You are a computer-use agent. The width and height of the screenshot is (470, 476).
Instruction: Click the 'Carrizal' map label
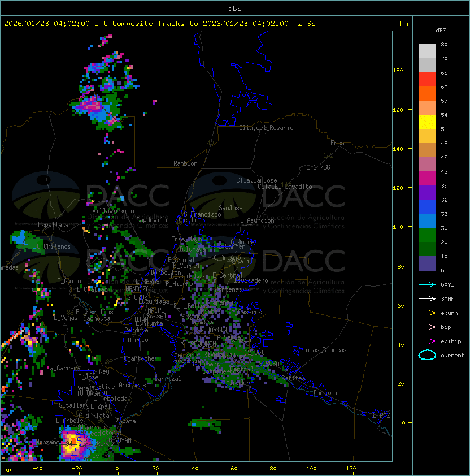coord(168,379)
